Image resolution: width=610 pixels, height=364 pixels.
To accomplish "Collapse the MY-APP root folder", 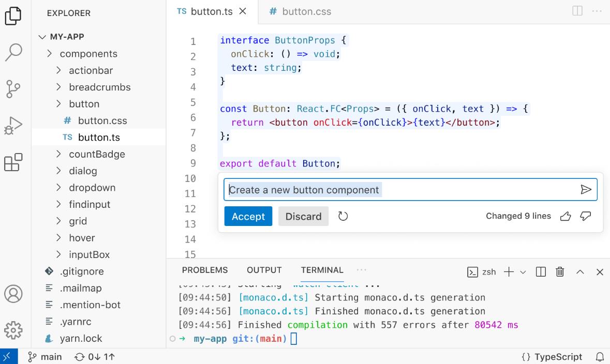I will [98, 37].
